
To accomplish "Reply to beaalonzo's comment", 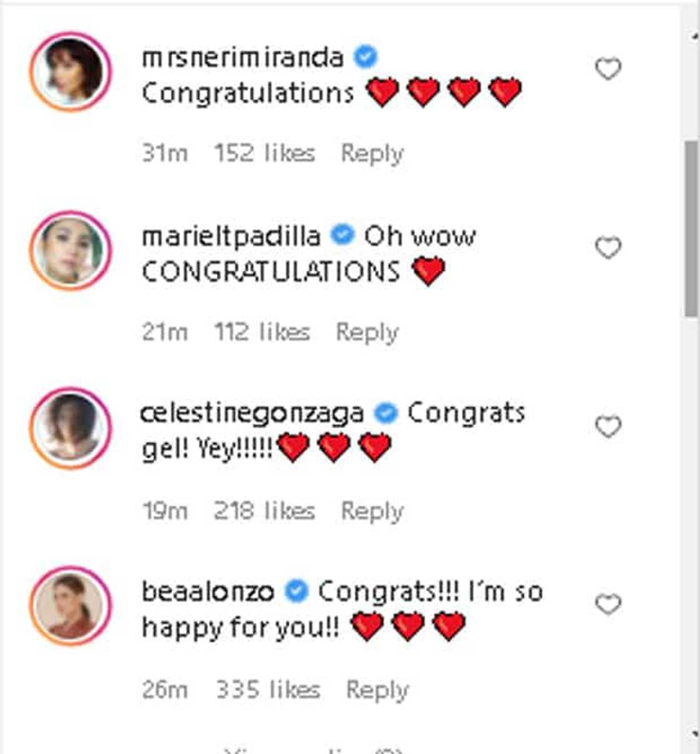I will 377,690.
